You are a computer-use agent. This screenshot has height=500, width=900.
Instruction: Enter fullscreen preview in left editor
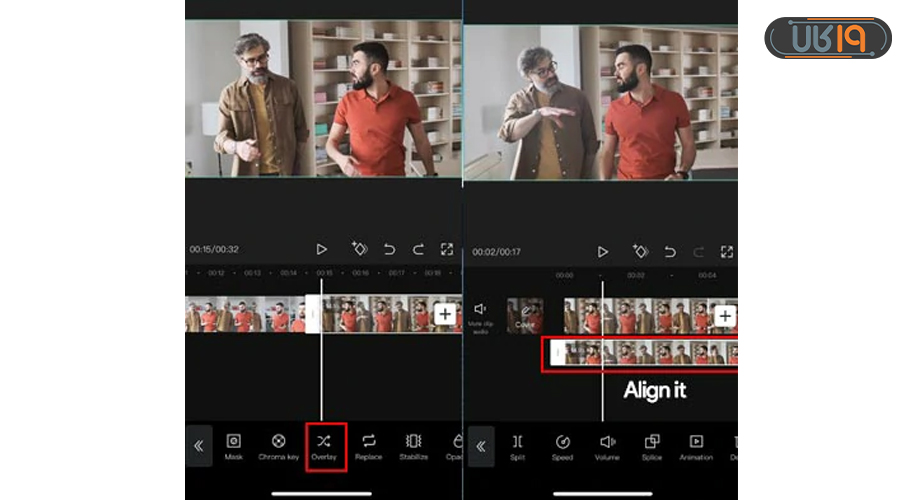point(447,249)
